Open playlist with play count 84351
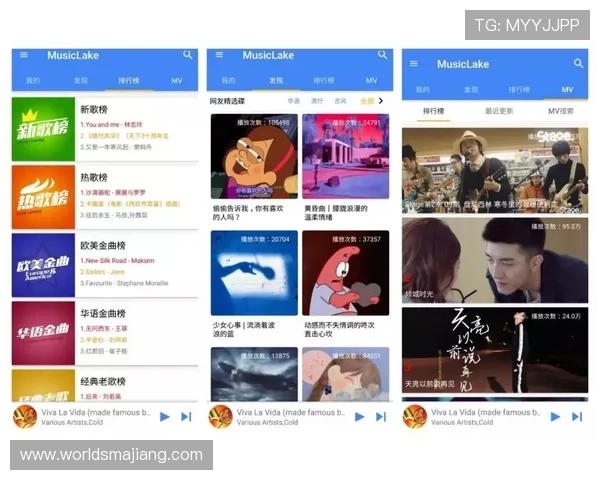This screenshot has height=480, width=600. tap(346, 374)
